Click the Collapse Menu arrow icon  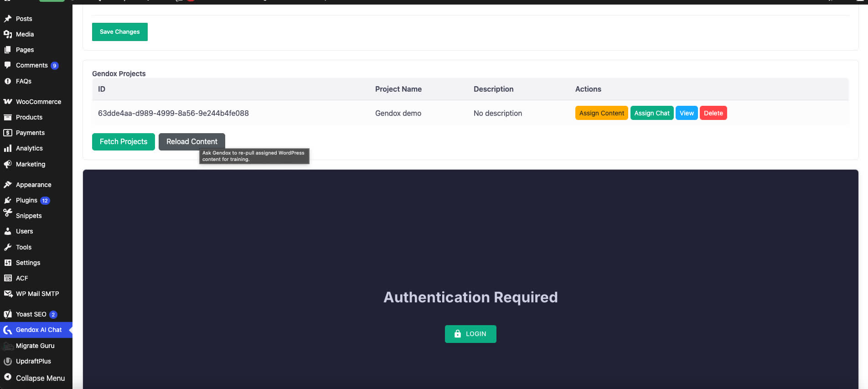(8, 377)
